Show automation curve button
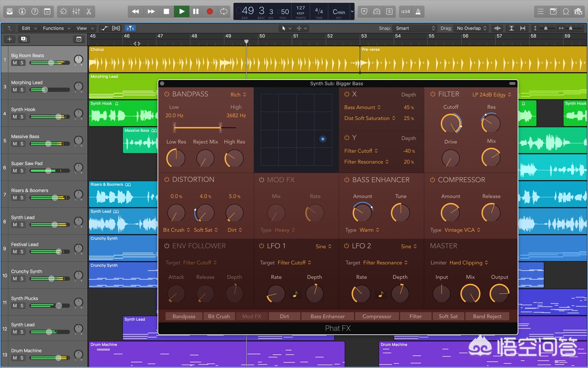588x368 pixels. [104, 28]
